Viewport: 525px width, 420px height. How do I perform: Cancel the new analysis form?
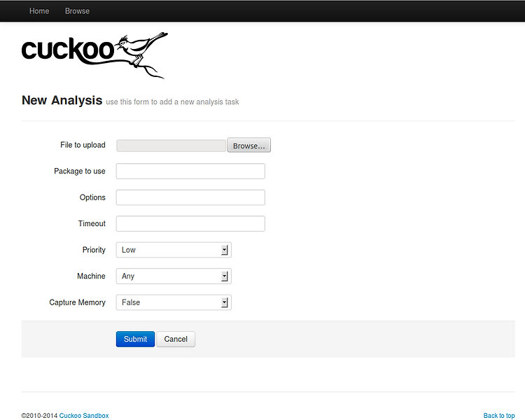pos(176,339)
